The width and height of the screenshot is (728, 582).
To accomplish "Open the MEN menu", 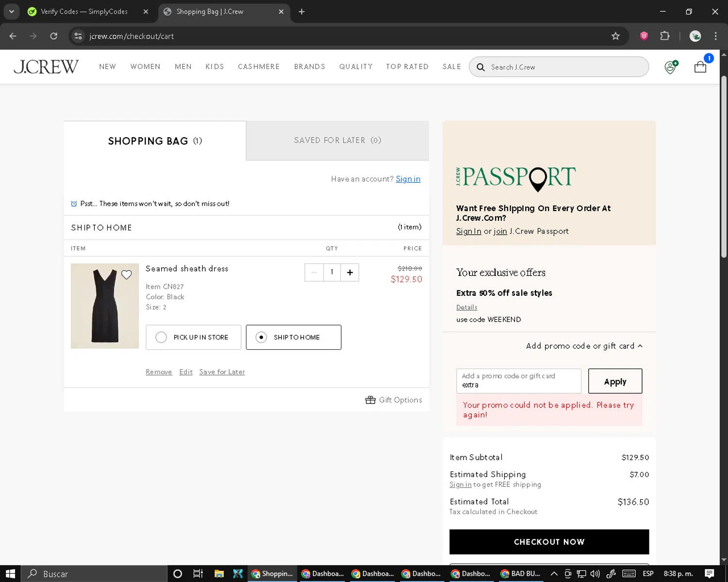I will click(x=183, y=66).
